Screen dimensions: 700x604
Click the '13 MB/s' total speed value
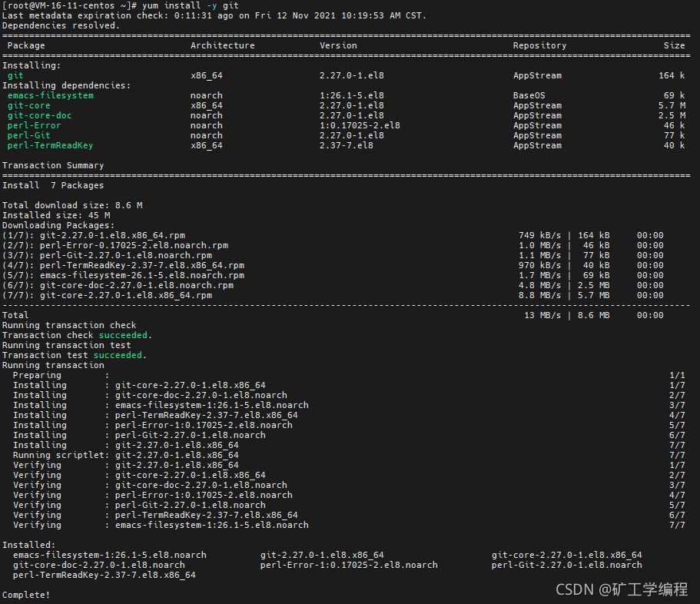542,315
